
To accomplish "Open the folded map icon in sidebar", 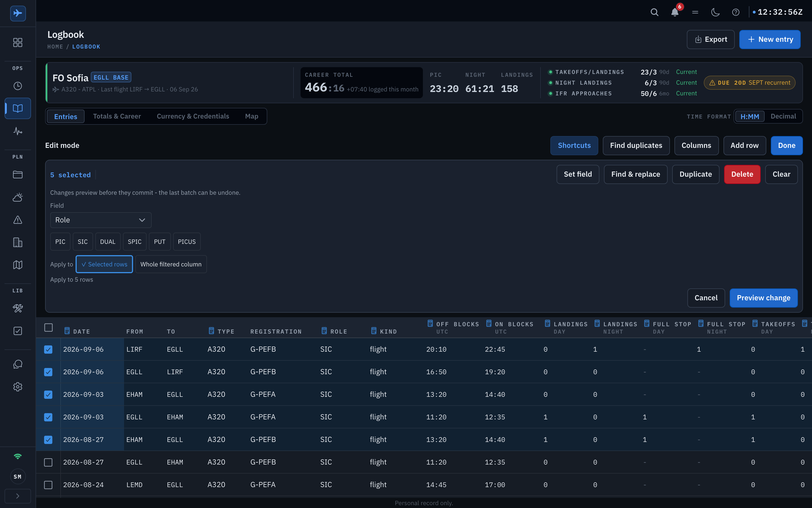I will point(18,265).
